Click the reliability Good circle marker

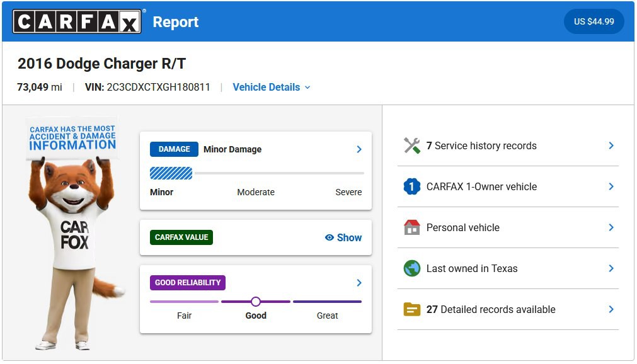(x=255, y=302)
